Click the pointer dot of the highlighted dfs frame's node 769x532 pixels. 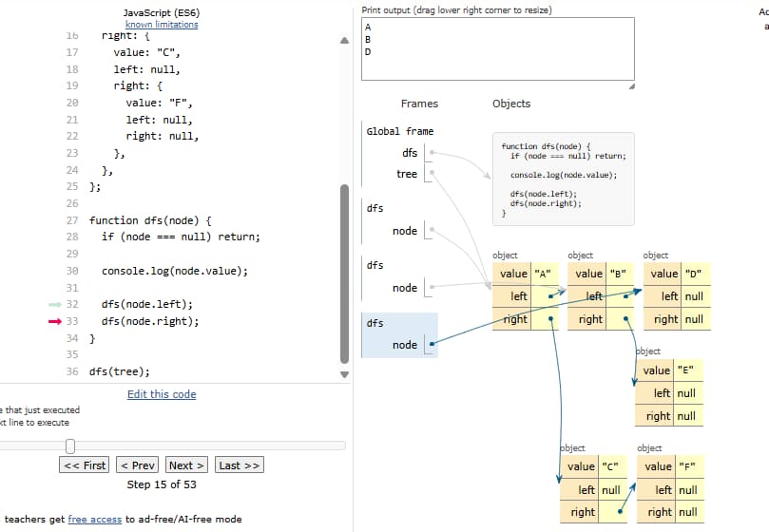point(432,344)
